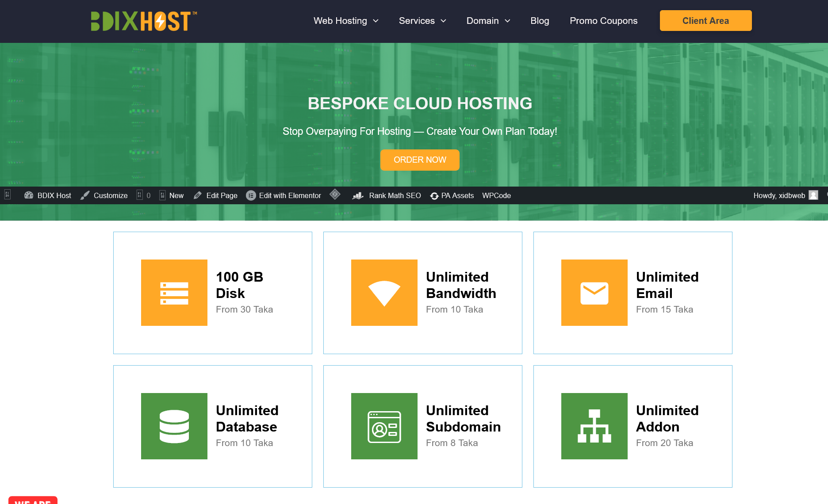Open the comments icon in admin bar
Image resolution: width=828 pixels, height=504 pixels.
(140, 195)
